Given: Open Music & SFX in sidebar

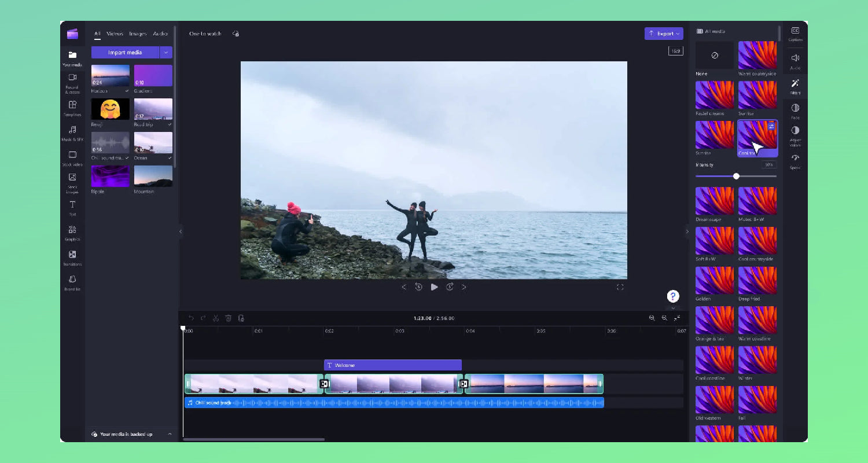Looking at the screenshot, I should (x=72, y=133).
